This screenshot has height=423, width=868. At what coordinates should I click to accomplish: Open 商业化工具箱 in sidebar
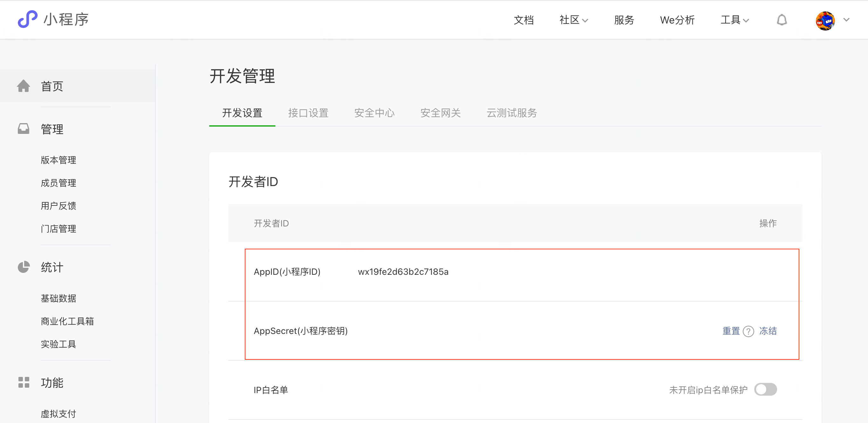pos(67,321)
